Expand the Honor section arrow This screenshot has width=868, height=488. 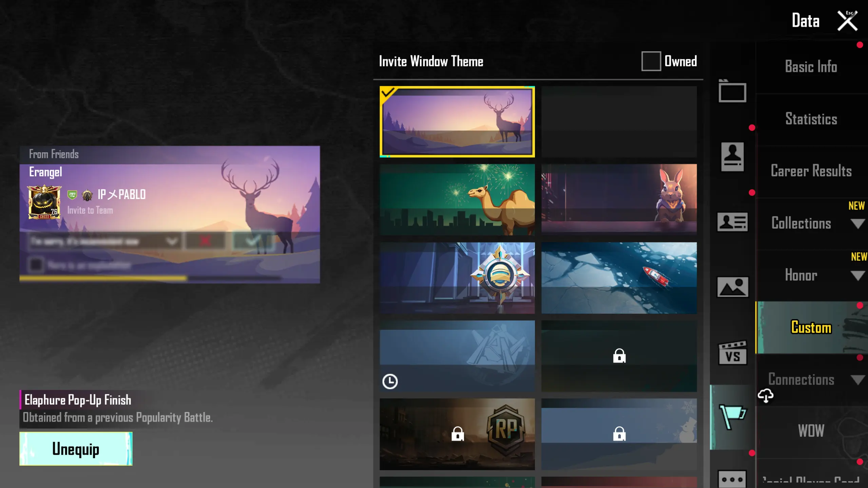857,276
